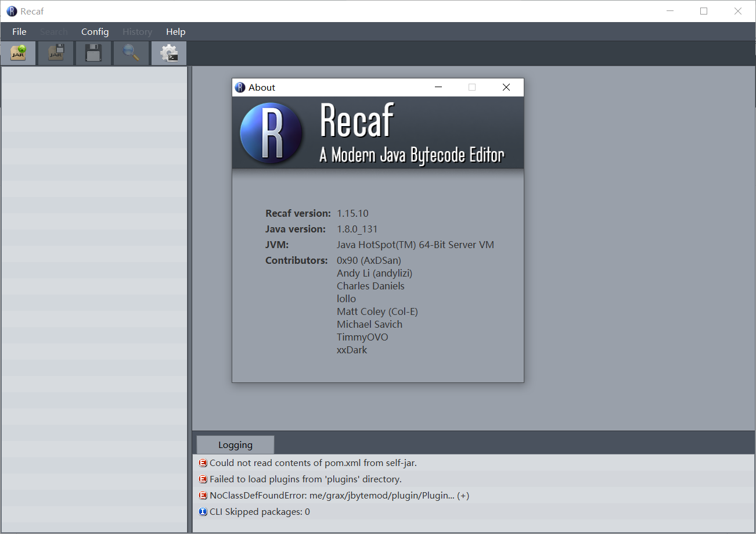756x534 pixels.
Task: Click the JVM value Java HotSpot(TM)
Action: point(415,245)
